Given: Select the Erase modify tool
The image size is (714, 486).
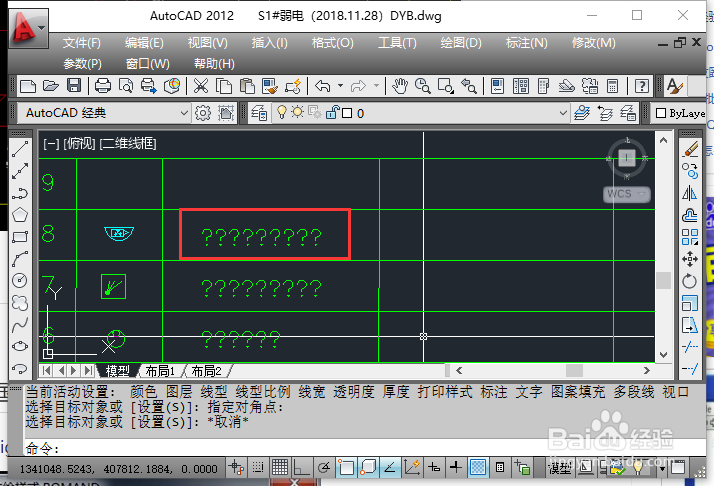Looking at the screenshot, I should click(690, 149).
